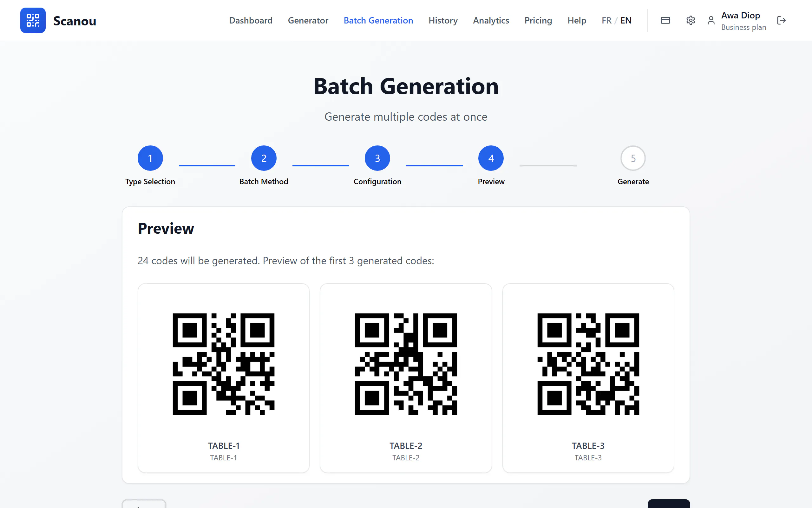This screenshot has width=812, height=508.
Task: Click the "Generate multiple codes at once" subtitle
Action: [406, 117]
